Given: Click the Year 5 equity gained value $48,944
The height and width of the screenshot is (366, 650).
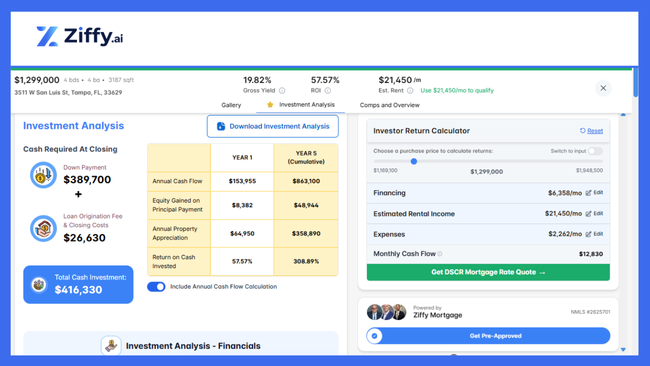Looking at the screenshot, I should click(x=306, y=205).
